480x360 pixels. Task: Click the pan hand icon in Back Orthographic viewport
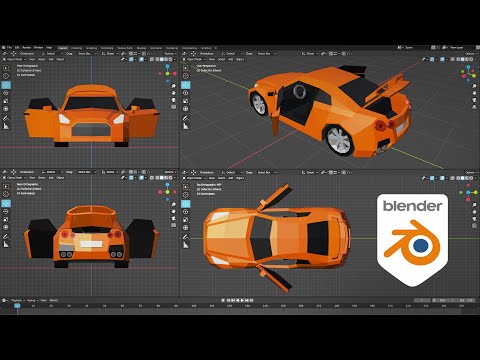(x=174, y=211)
